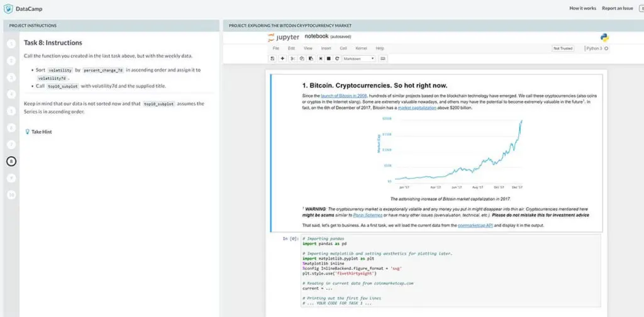644x317 pixels.
Task: Click the DataCamp brand name
Action: click(29, 9)
